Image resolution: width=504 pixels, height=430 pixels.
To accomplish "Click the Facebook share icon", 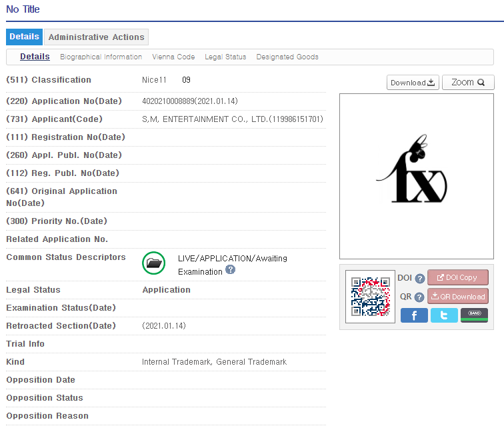I will (414, 315).
